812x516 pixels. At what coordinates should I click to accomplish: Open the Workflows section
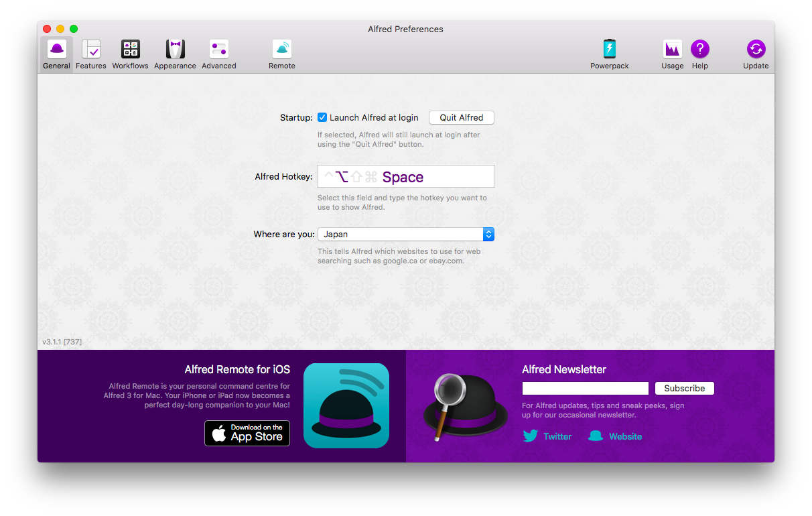[x=130, y=54]
